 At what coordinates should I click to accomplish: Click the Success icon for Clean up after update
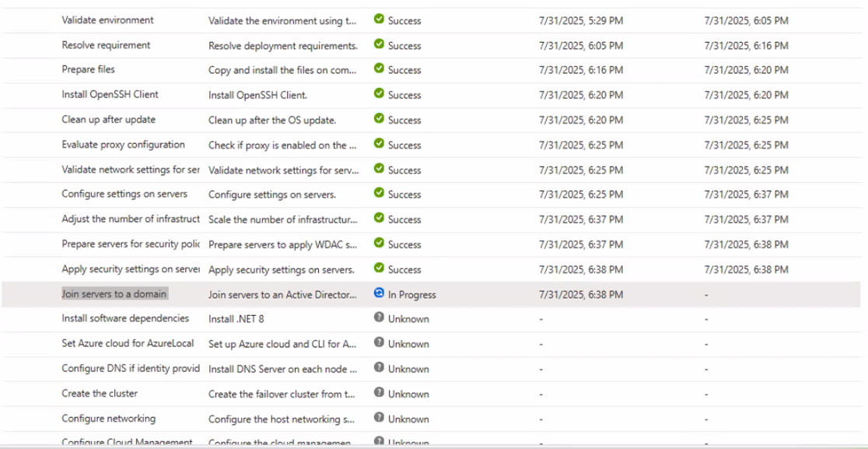point(380,120)
